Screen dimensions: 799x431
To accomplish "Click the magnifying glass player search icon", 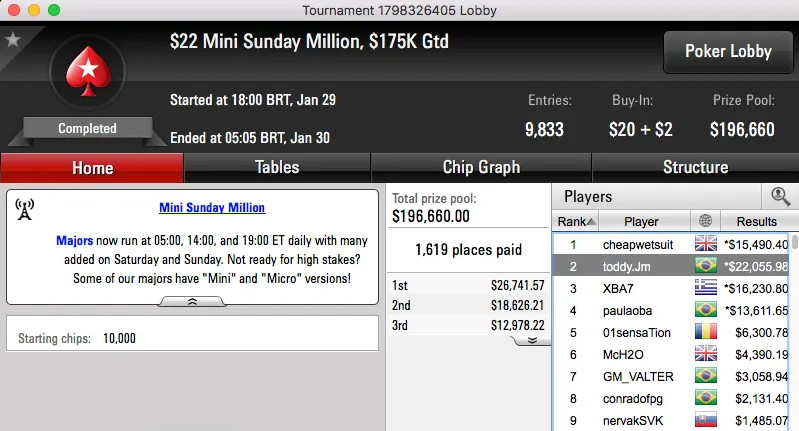I will click(x=779, y=197).
